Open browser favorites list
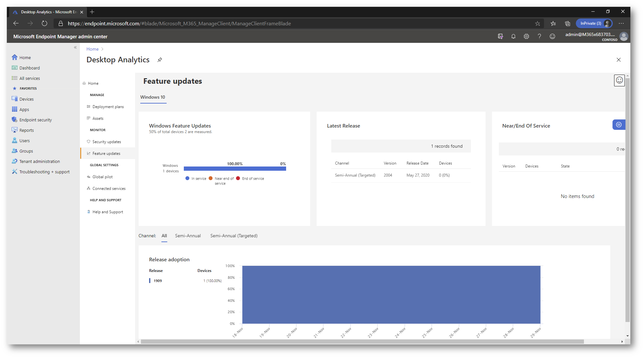This screenshot has width=644, height=358. 553,23
